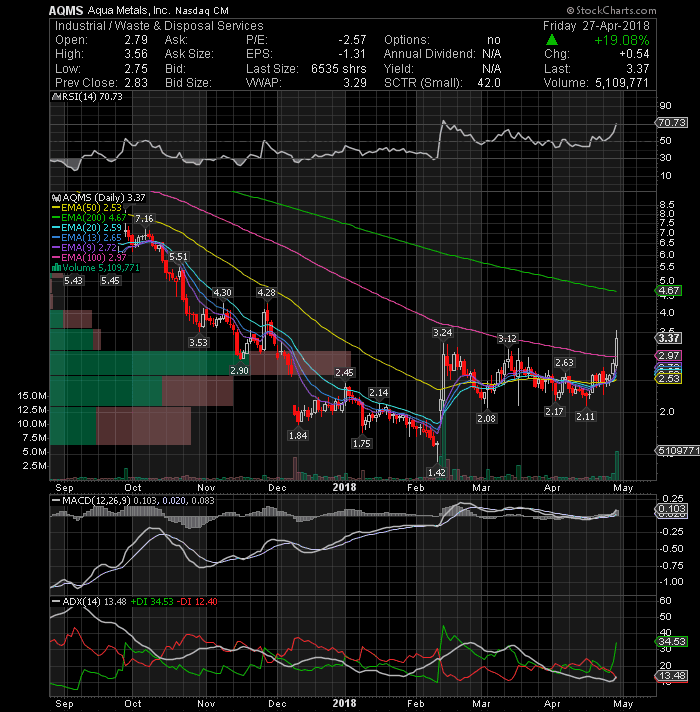Click the 5.43 price label
Image resolution: width=700 pixels, height=712 pixels.
(x=73, y=281)
